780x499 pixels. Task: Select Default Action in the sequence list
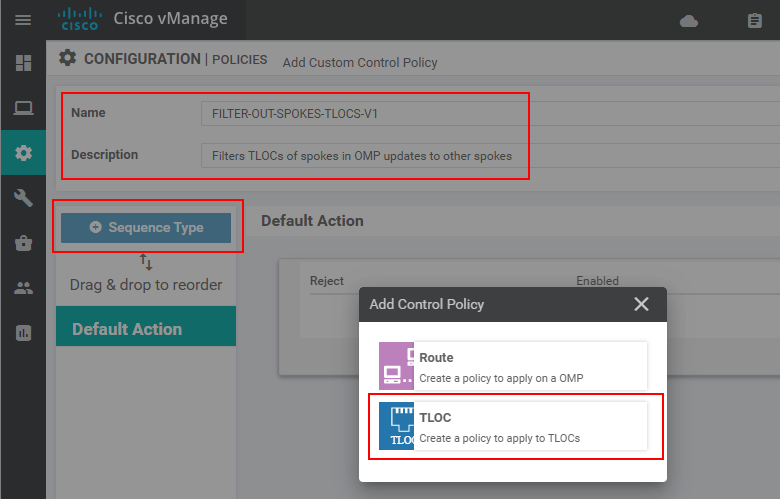(x=146, y=329)
